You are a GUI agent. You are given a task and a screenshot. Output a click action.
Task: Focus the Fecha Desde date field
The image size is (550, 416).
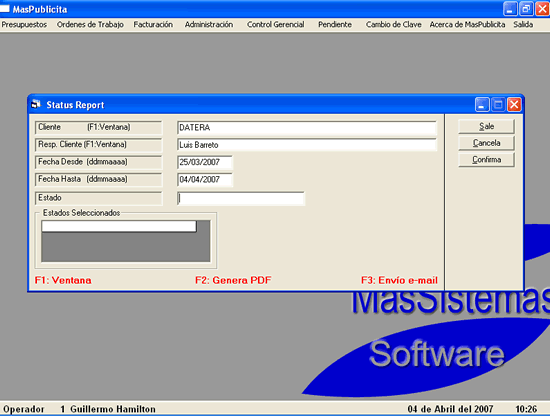(x=205, y=162)
